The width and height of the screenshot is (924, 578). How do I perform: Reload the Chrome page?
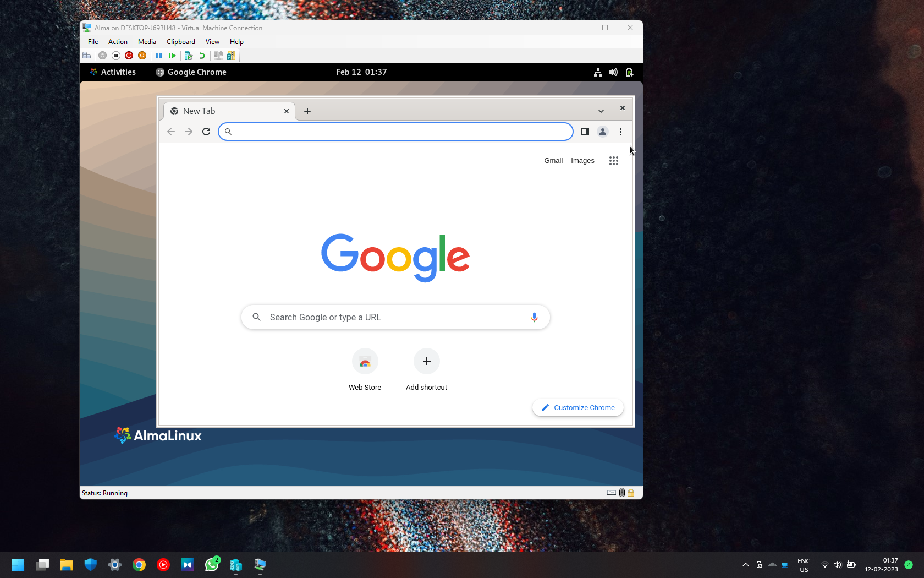point(206,132)
